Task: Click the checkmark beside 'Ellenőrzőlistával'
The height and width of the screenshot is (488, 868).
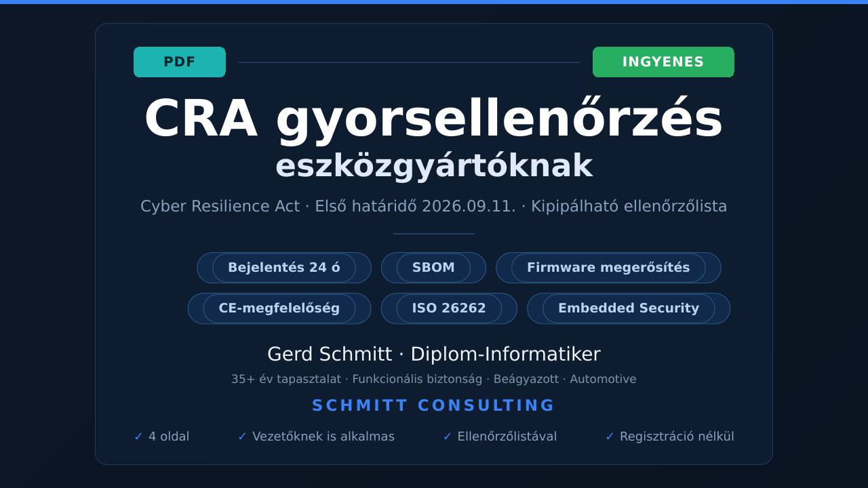Action: pos(447,436)
